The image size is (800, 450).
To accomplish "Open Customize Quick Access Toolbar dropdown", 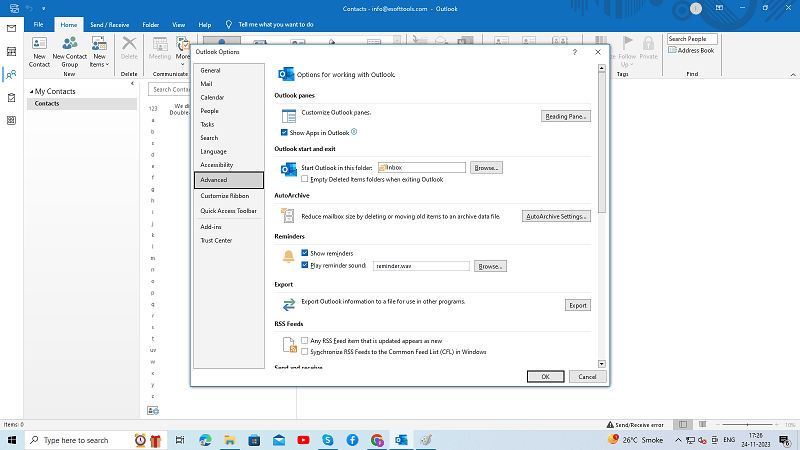I will click(43, 9).
